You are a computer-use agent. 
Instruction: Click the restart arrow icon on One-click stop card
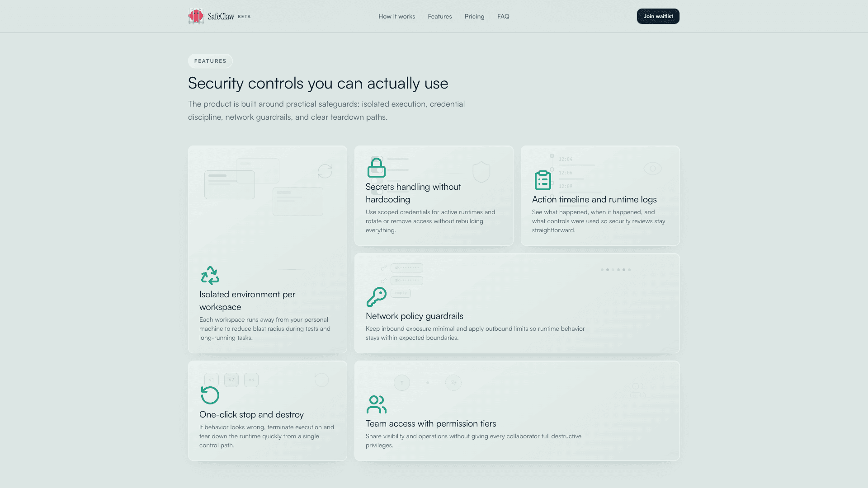(209, 395)
